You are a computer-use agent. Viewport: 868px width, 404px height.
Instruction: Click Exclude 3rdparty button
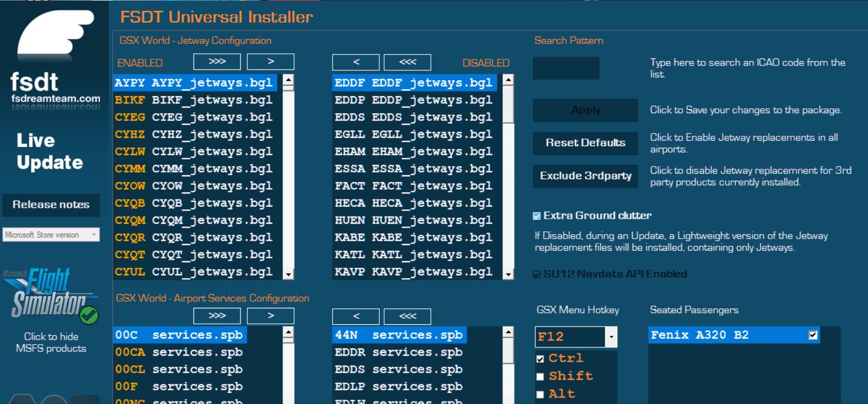click(x=585, y=176)
